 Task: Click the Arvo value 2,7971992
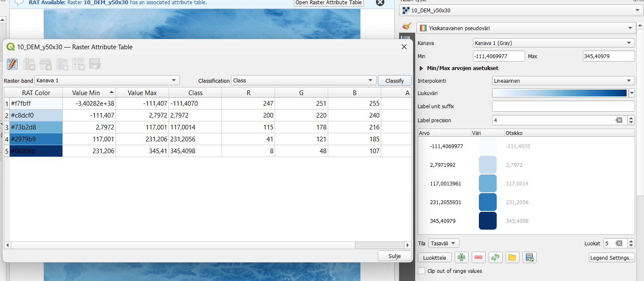pyautogui.click(x=444, y=165)
